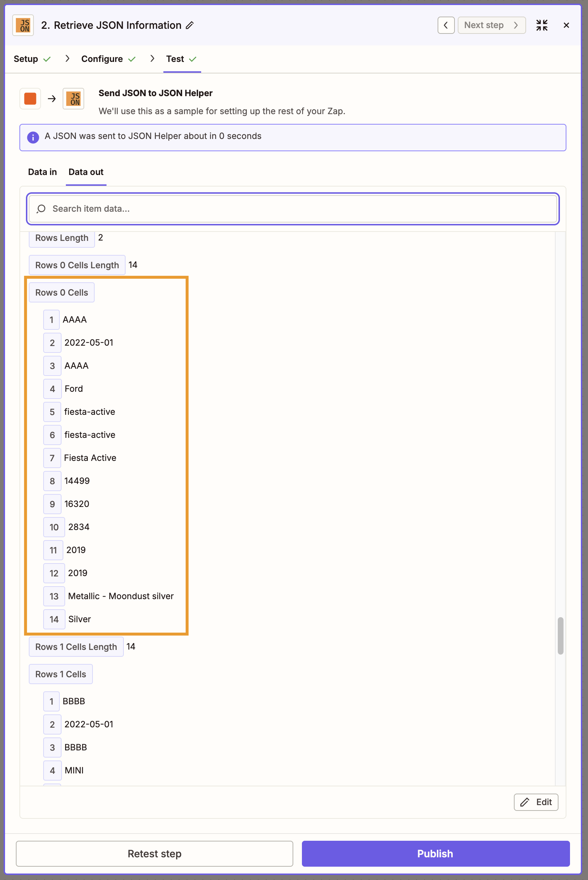588x880 pixels.
Task: Click the data output scrollbar thumb
Action: (560, 636)
